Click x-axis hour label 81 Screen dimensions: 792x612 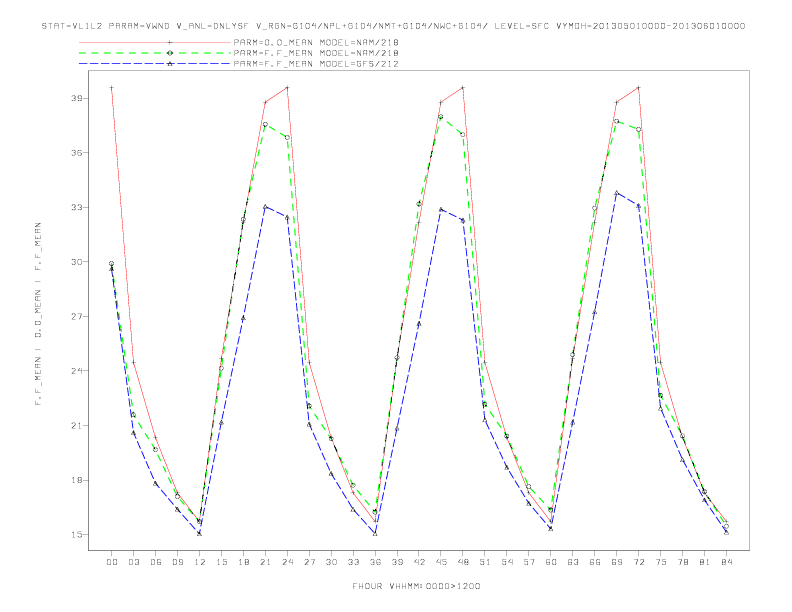pyautogui.click(x=705, y=562)
